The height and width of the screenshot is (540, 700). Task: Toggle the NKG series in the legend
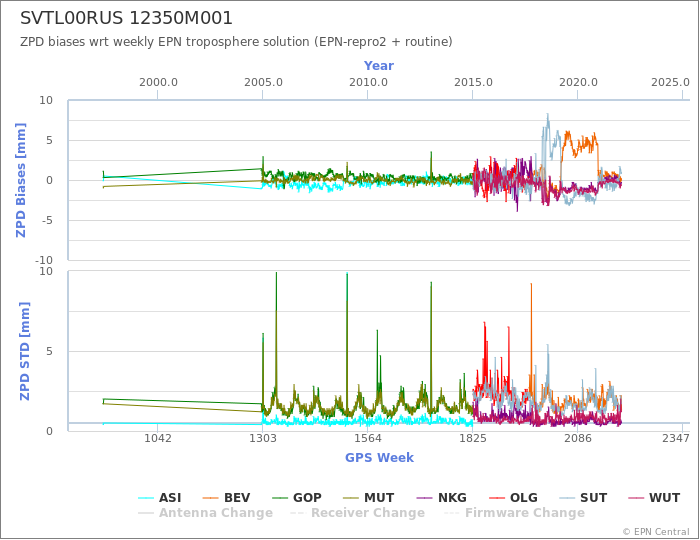pyautogui.click(x=442, y=498)
